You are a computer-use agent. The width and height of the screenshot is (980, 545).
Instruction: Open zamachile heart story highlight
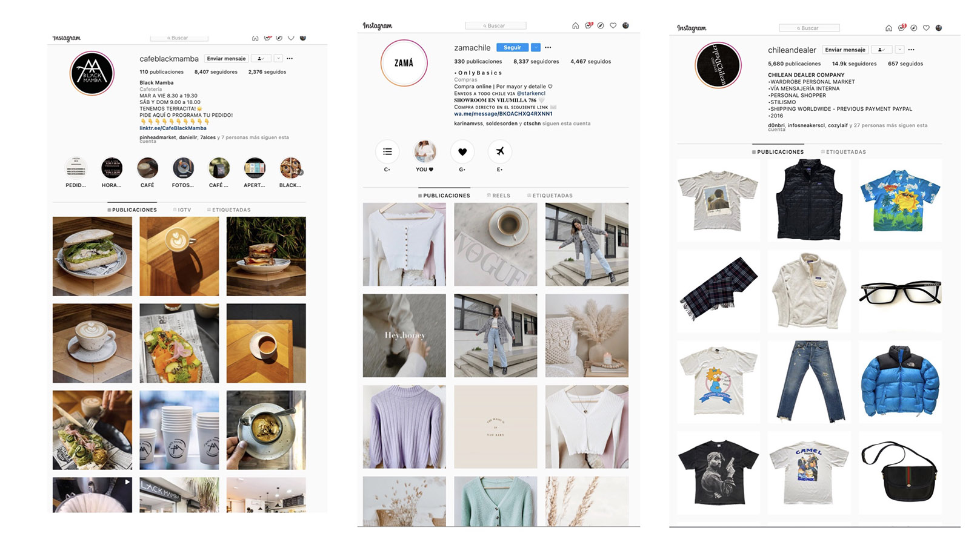point(462,151)
